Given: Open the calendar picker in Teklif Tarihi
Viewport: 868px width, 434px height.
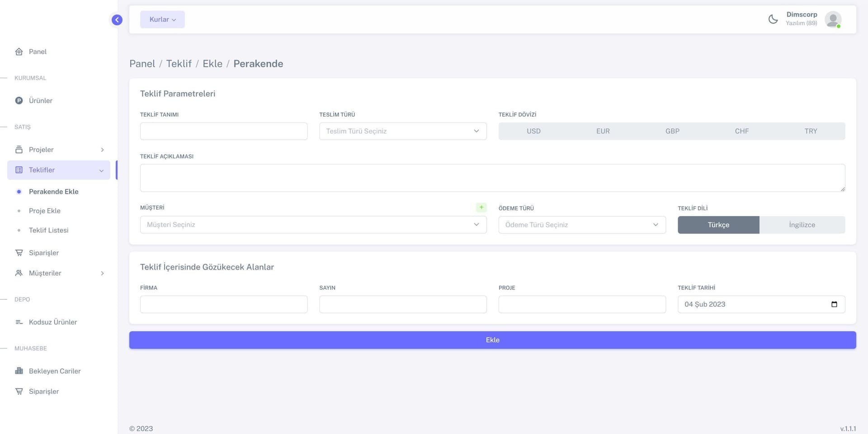Looking at the screenshot, I should pos(834,304).
